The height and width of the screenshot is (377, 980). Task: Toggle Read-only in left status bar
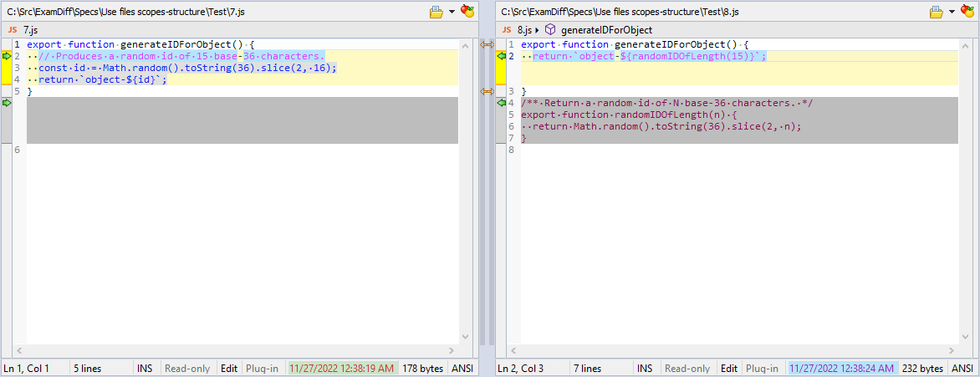[187, 369]
